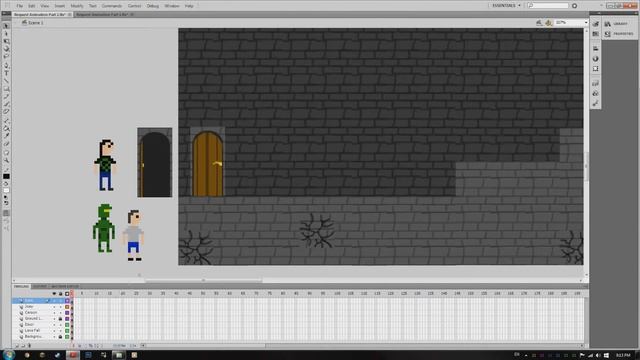The image size is (640, 360).
Task: Switch to the Motion Editor tab
Action: click(x=64, y=287)
